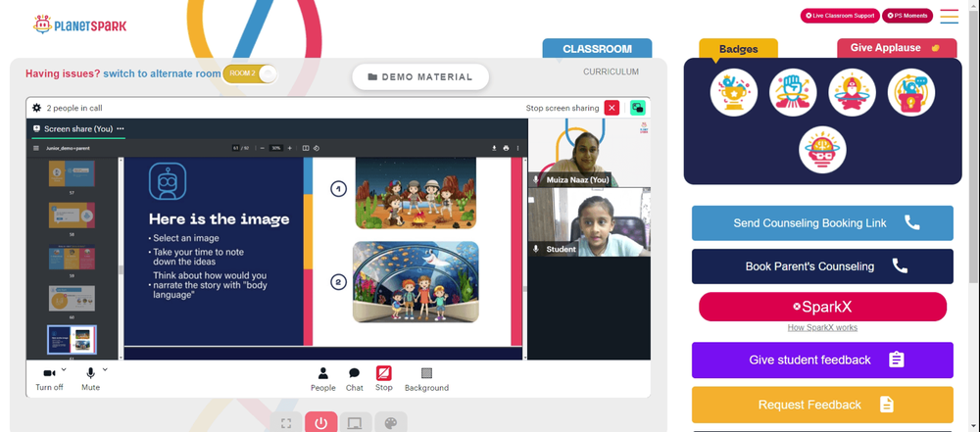The image size is (980, 432).
Task: Expand the microphone options chevron
Action: click(105, 369)
